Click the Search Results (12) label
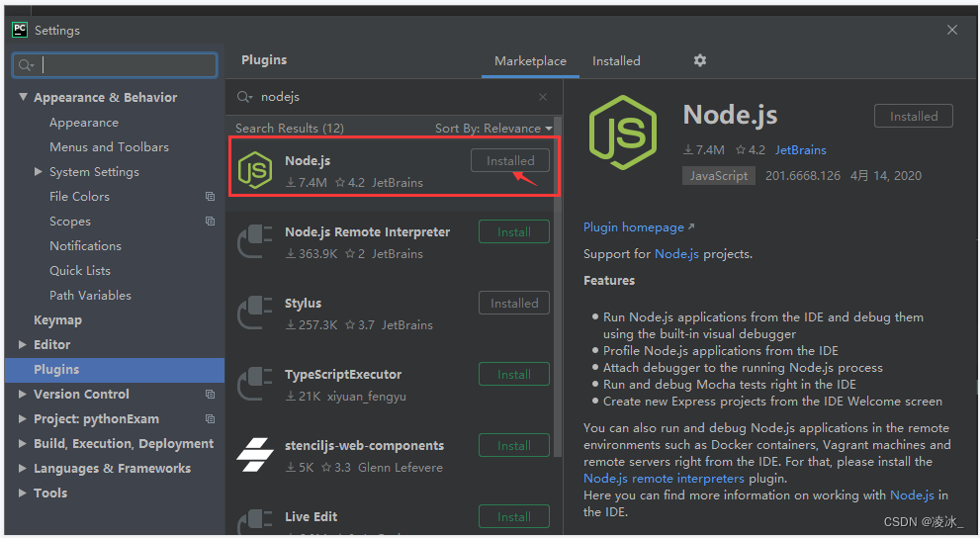 click(x=290, y=129)
